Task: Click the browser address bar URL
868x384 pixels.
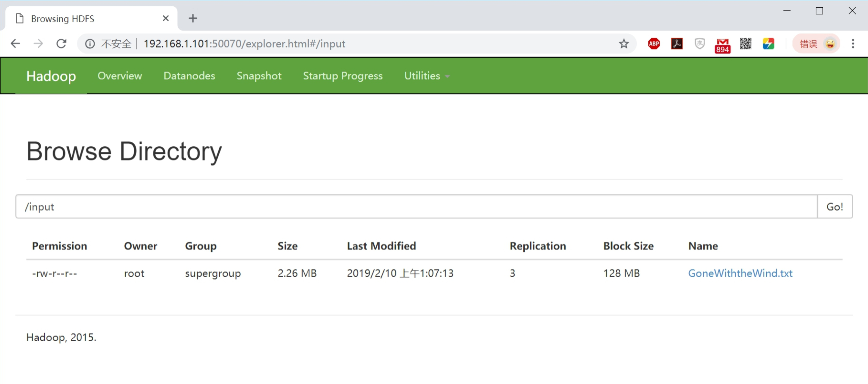Action: click(244, 44)
